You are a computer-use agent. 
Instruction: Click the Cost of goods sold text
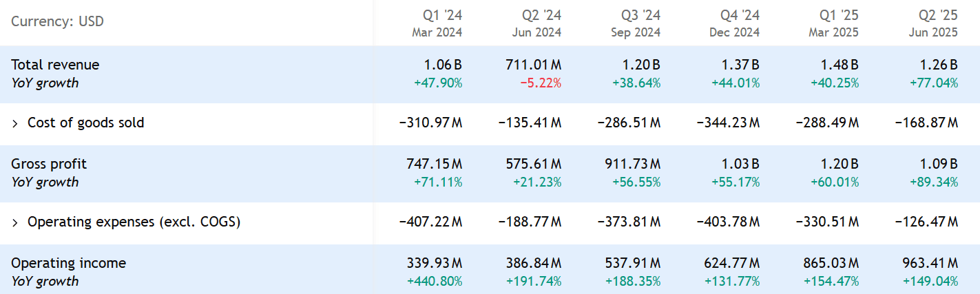[85, 123]
